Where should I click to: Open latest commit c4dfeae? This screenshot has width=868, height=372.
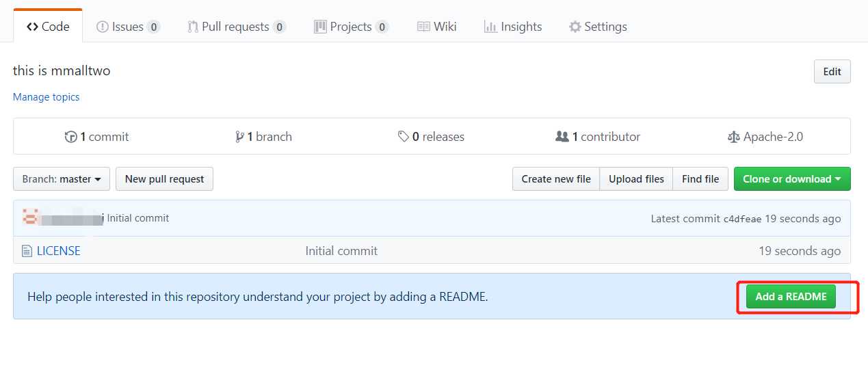(742, 219)
